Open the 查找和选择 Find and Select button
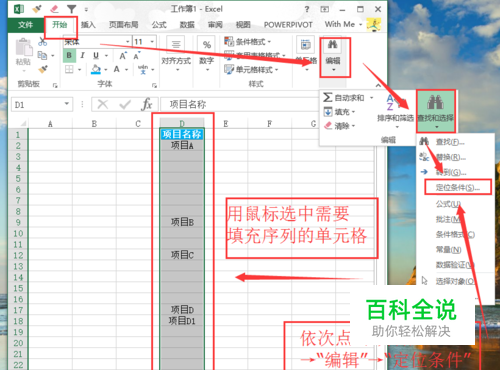The width and height of the screenshot is (500, 370). click(435, 112)
